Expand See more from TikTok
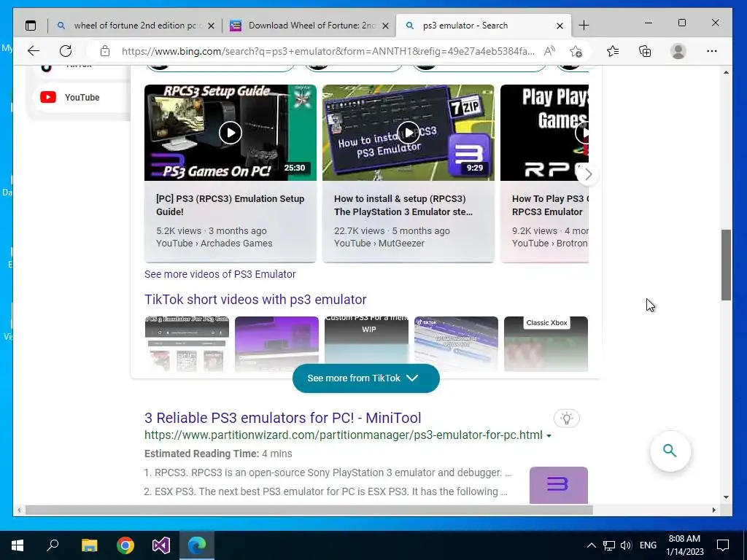This screenshot has height=560, width=747. tap(366, 378)
